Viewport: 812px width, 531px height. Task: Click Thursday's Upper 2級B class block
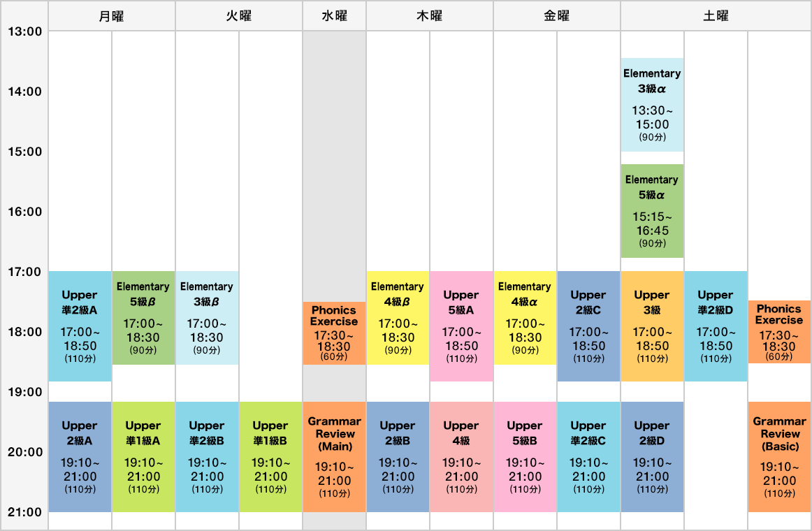click(398, 456)
